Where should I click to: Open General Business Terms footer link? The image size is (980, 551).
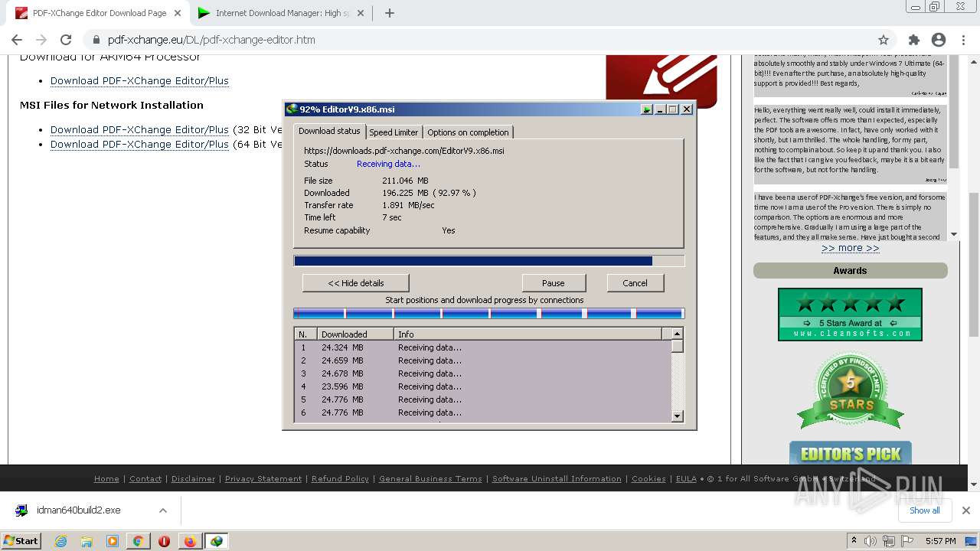click(x=430, y=478)
